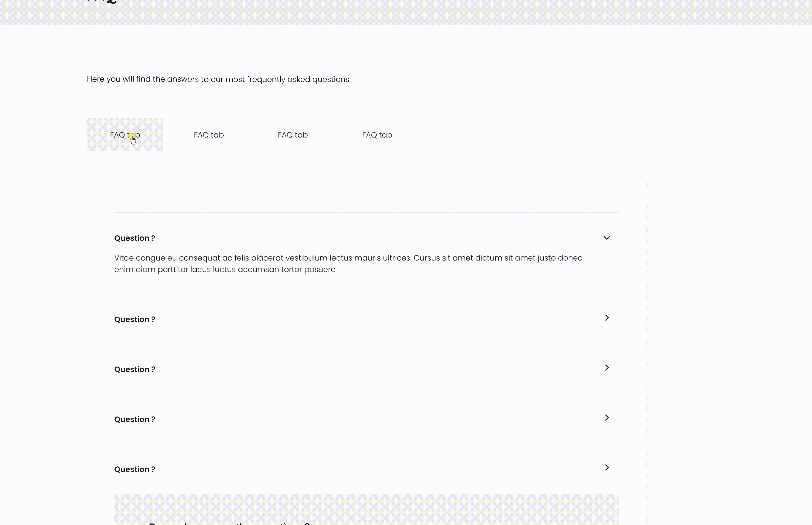This screenshot has width=812, height=525.
Task: Collapse the open question using its down chevron
Action: tap(607, 238)
